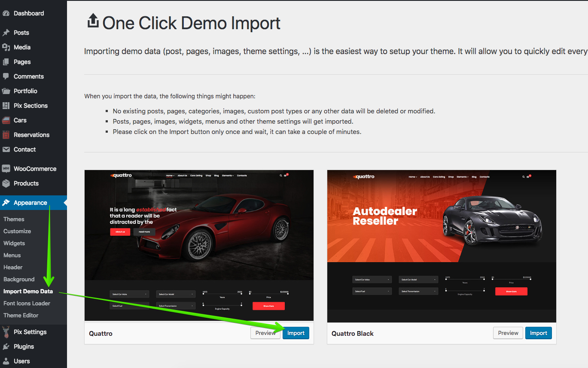Open Customize under Appearance
This screenshot has width=588, height=368.
click(17, 231)
